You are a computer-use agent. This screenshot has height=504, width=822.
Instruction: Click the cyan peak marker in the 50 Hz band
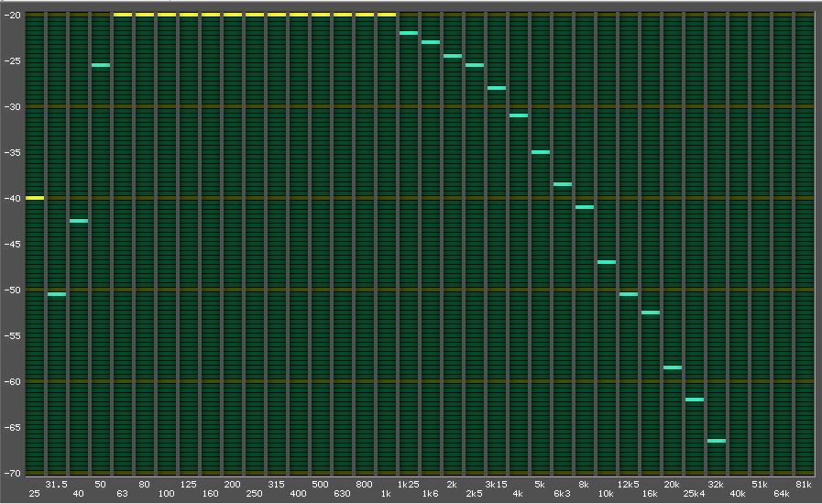pos(101,65)
